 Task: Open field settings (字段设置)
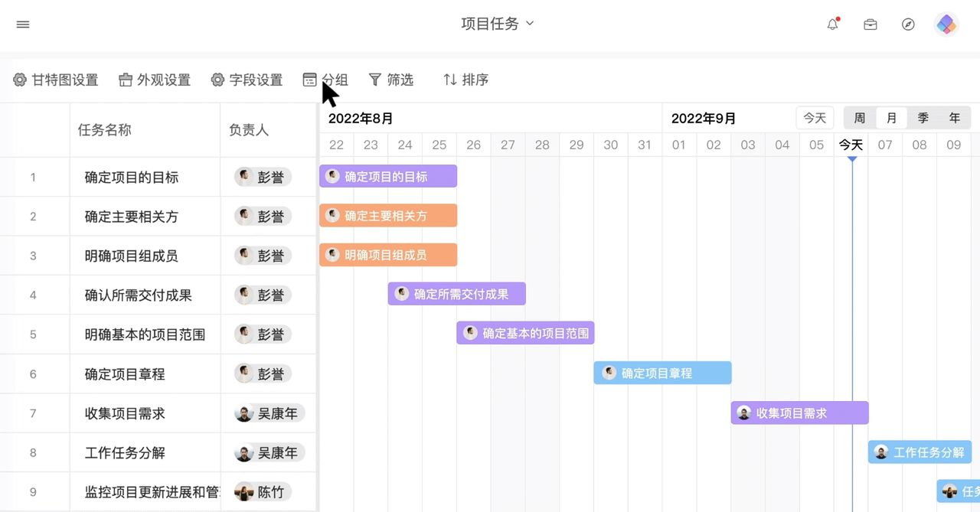[x=247, y=80]
